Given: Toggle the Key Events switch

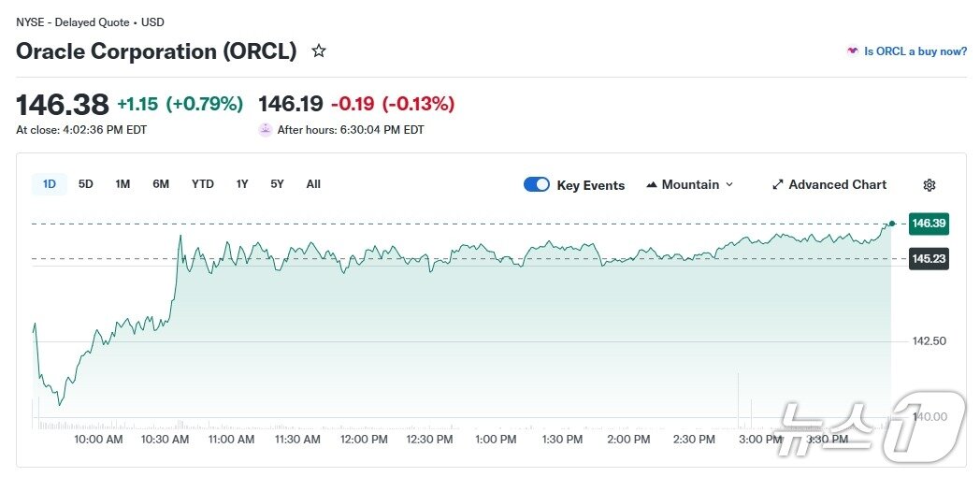Looking at the screenshot, I should 537,184.
